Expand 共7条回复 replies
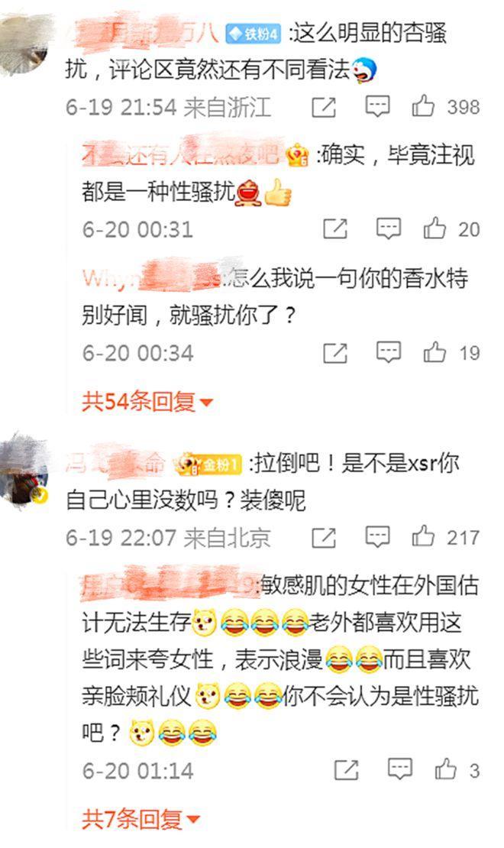 point(141,819)
